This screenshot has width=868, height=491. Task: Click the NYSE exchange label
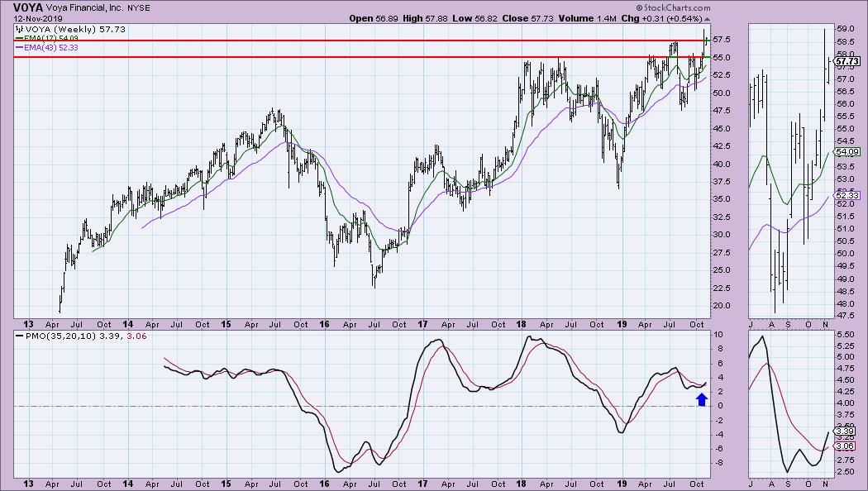[x=138, y=8]
